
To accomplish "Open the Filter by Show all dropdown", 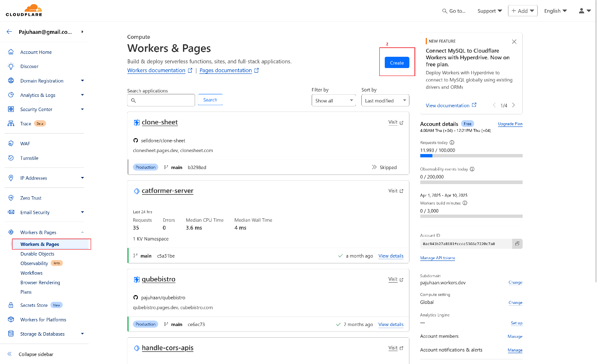I will (x=333, y=101).
